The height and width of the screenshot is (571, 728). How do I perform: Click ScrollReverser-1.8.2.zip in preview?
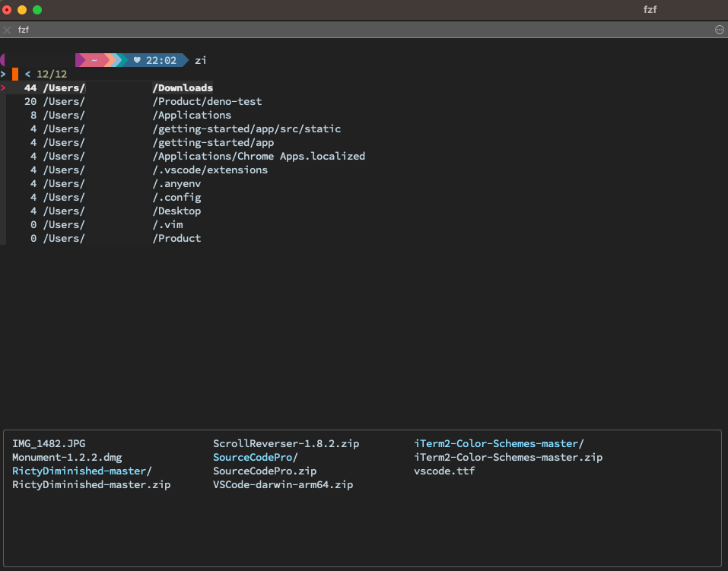pyautogui.click(x=286, y=444)
